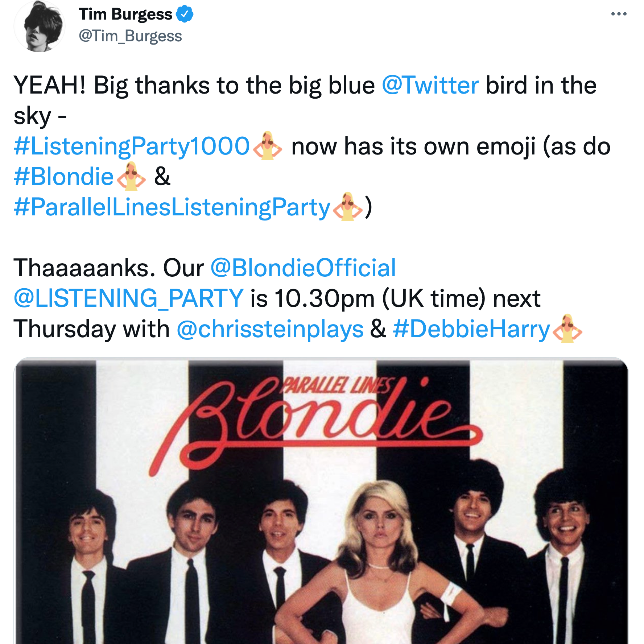Click the Tim Burgess display name
644x644 pixels.
click(125, 14)
